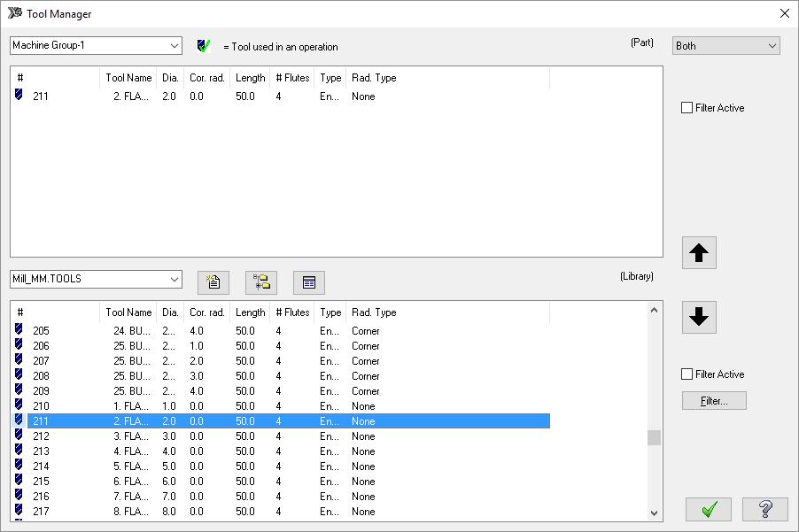Select library tool number 214
The height and width of the screenshot is (532, 799).
point(41,466)
